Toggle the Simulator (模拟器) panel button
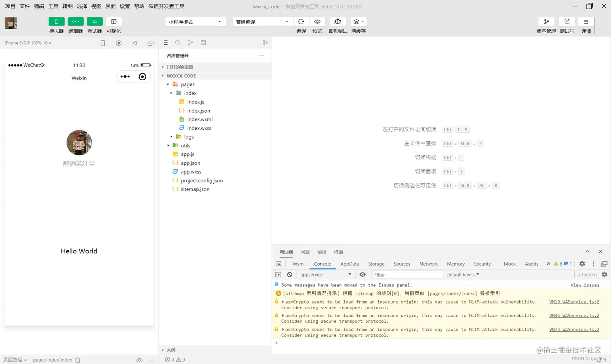 tap(57, 21)
